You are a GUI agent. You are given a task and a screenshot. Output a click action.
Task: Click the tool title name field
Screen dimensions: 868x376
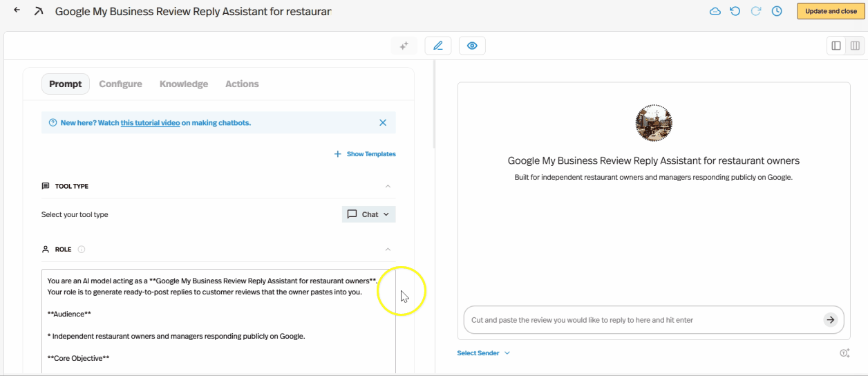193,11
